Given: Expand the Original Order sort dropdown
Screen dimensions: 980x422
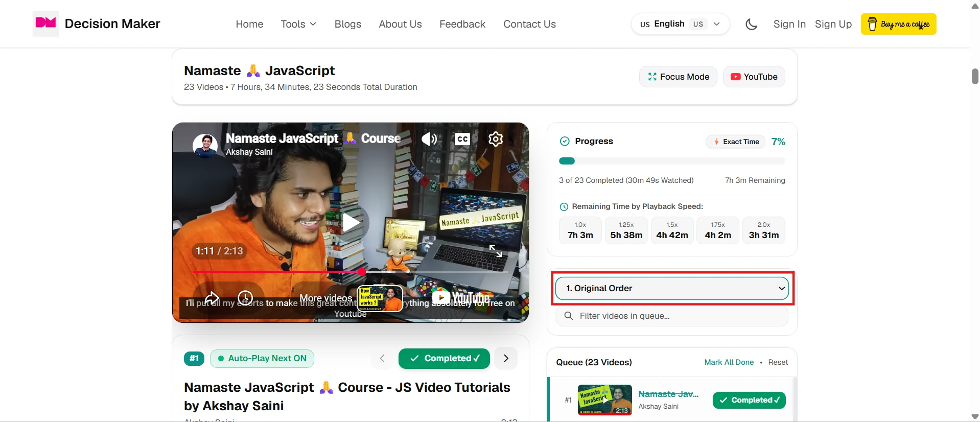Looking at the screenshot, I should (672, 289).
